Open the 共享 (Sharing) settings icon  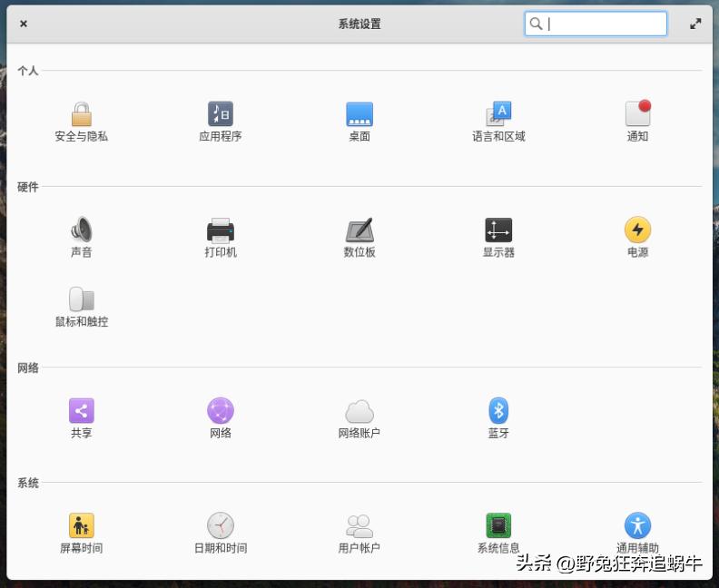click(82, 410)
